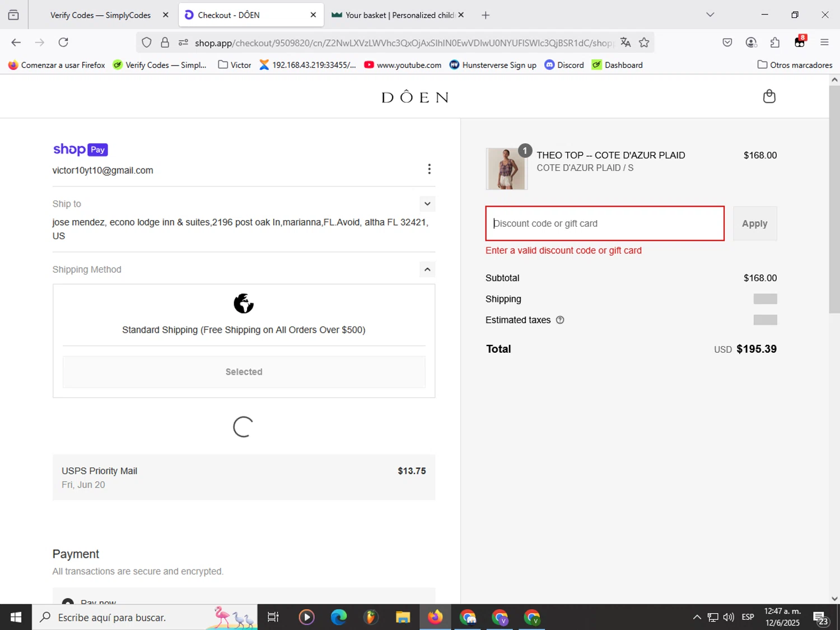Viewport: 840px width, 630px height.
Task: Open site permissions icon in address bar
Action: point(183,43)
